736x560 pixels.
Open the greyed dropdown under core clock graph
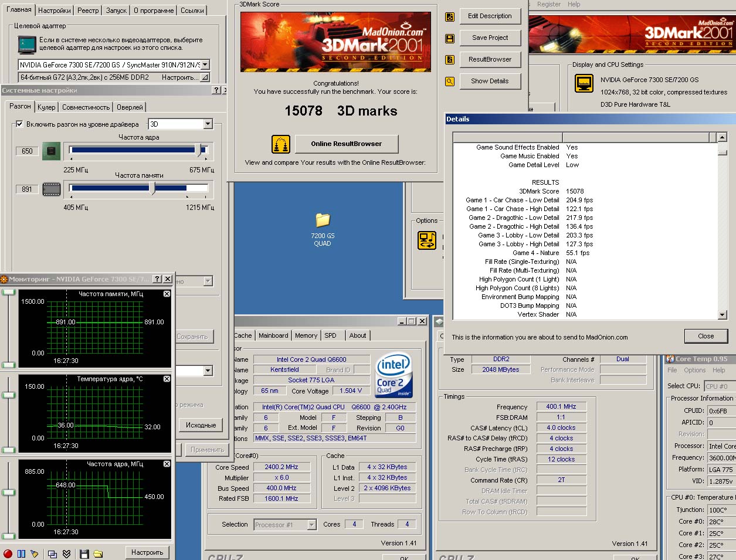click(208, 281)
